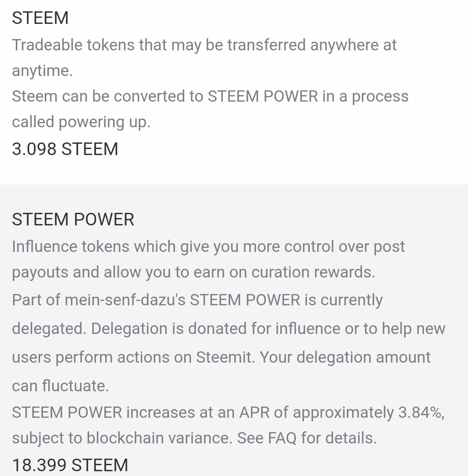Click the 3.84% APR value
469x476 pixels.
(419, 413)
